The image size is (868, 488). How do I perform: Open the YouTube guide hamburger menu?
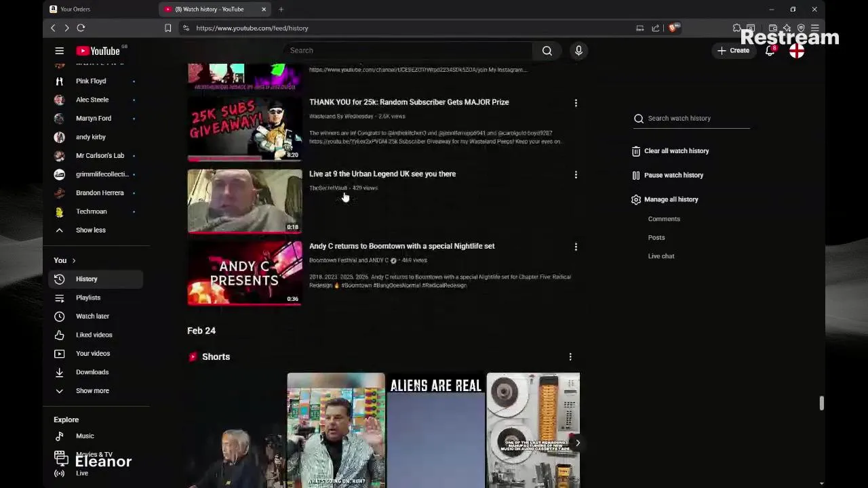coord(60,51)
